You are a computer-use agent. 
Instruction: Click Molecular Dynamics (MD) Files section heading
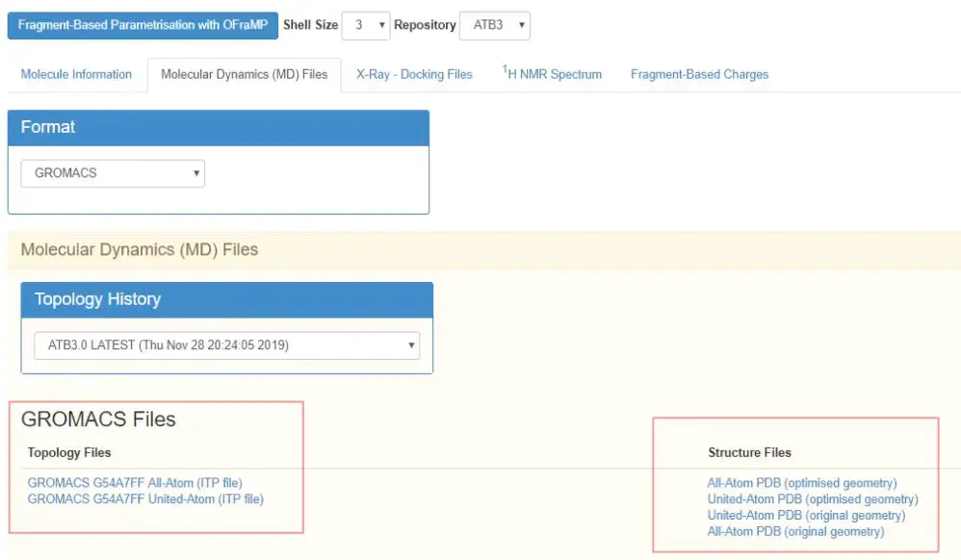[x=139, y=250]
